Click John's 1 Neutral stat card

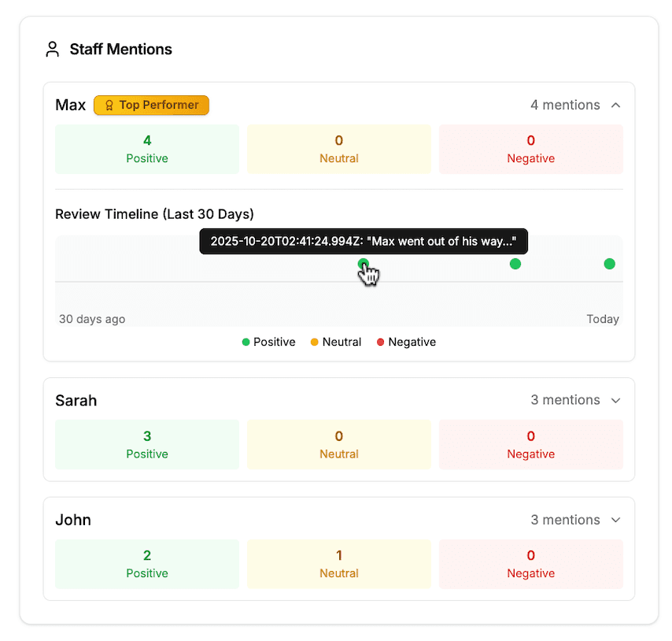click(338, 564)
